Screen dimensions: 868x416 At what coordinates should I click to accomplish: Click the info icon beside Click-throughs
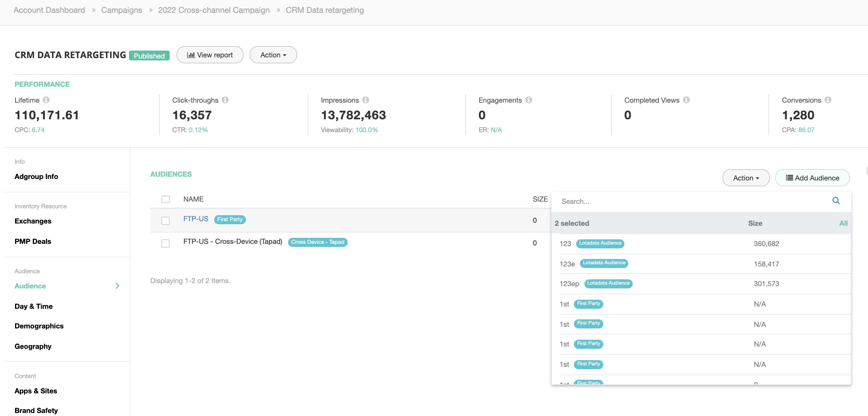tap(225, 100)
